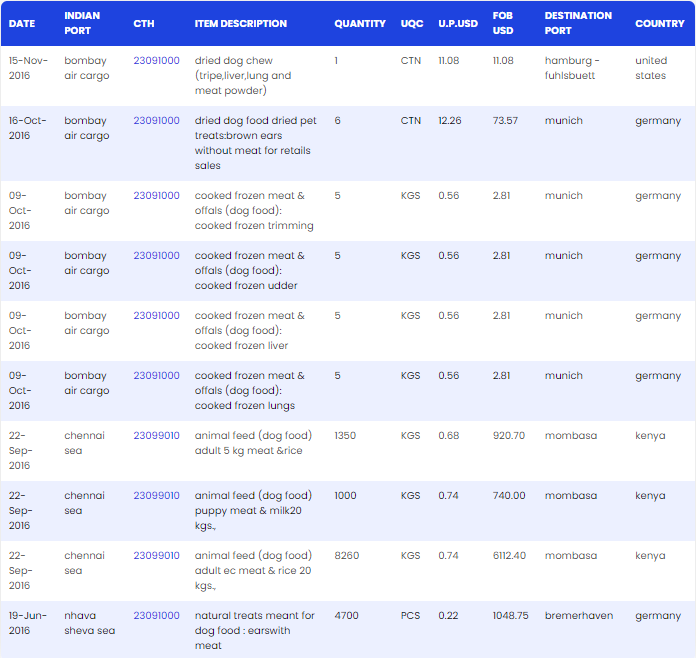
Task: Open CTH link for cooked frozen liver row
Action: coord(156,315)
